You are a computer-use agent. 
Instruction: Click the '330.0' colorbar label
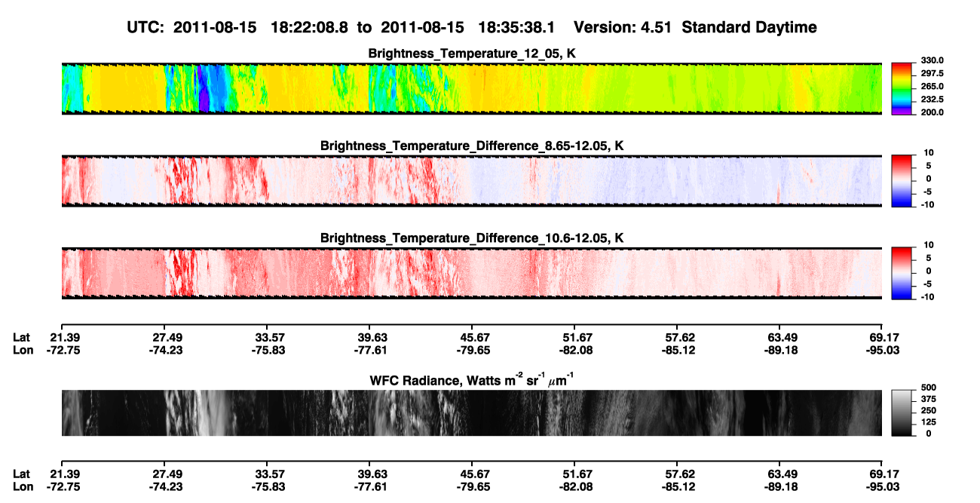point(933,60)
